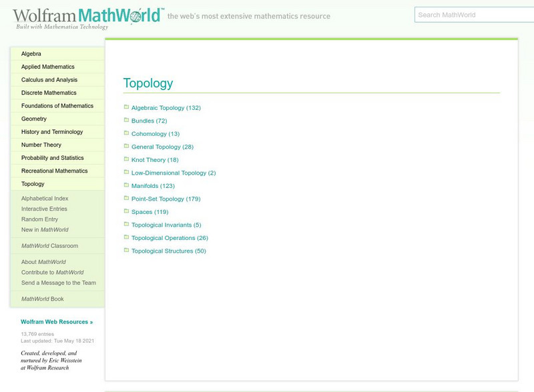Screen dimensions: 534x392
Task: Open Topological Invariants (5) link
Action: coord(166,225)
